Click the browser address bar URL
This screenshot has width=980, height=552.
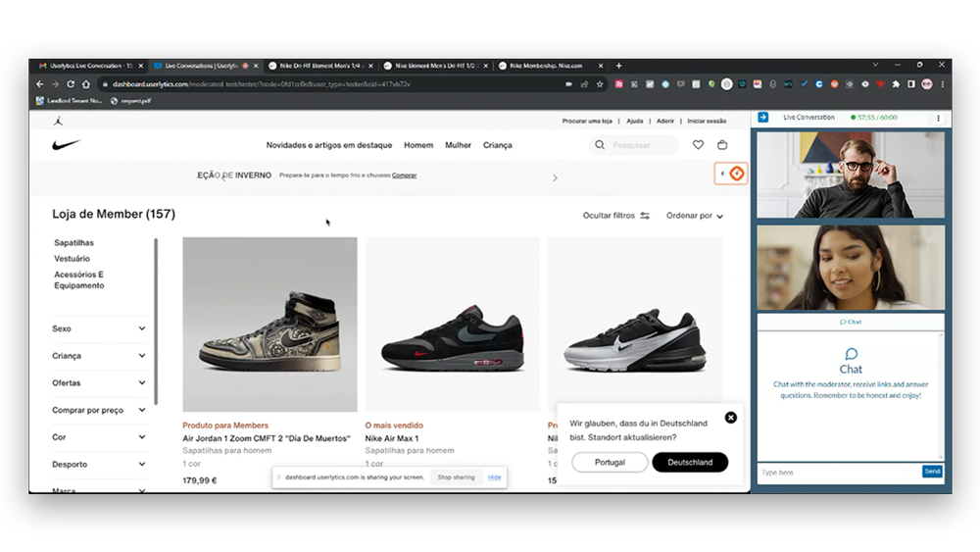click(x=262, y=83)
